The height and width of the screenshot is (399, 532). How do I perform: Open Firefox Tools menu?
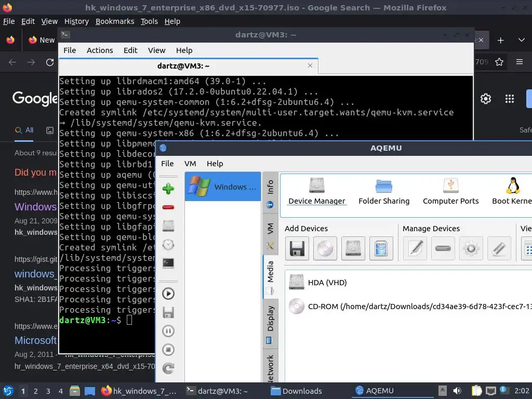click(x=149, y=21)
